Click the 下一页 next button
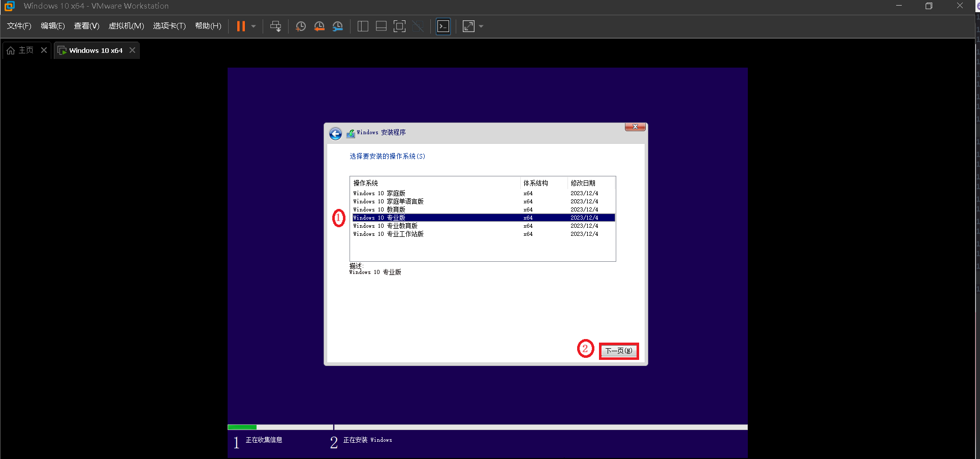This screenshot has width=980, height=459. (x=618, y=351)
